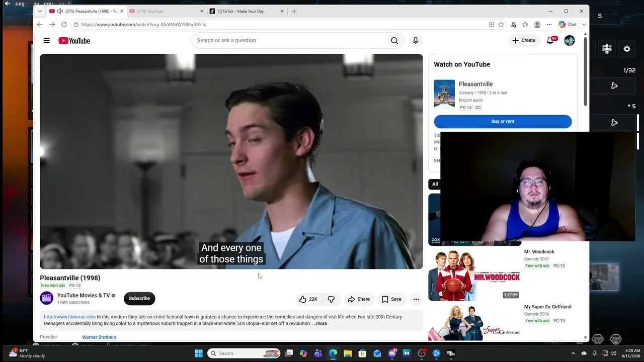Select the All filter chip
Image resolution: width=644 pixels, height=362 pixels.
click(x=435, y=184)
